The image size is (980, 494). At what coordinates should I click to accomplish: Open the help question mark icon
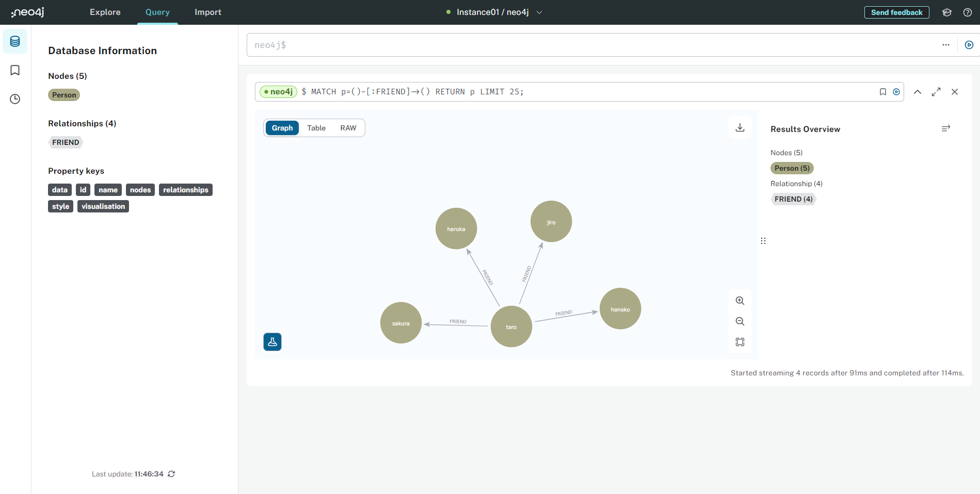(968, 12)
